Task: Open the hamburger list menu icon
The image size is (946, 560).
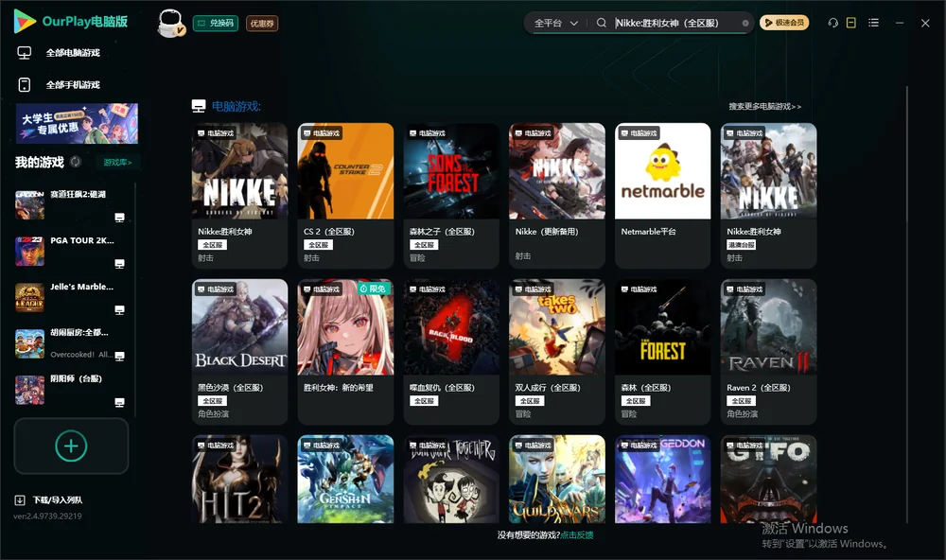Action: point(873,23)
